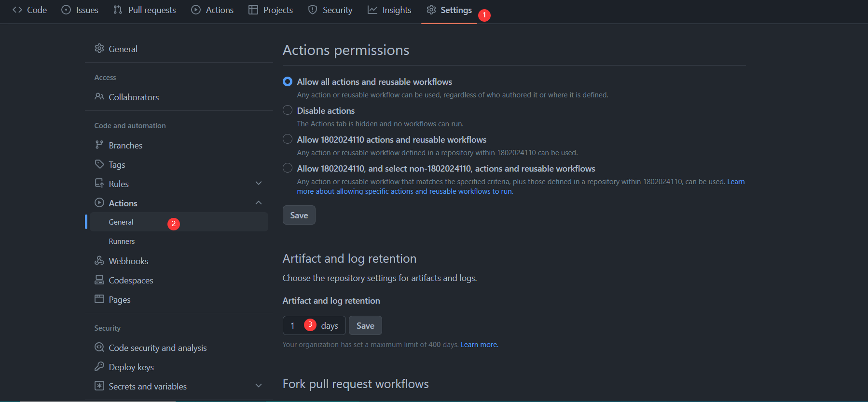This screenshot has width=868, height=402.
Task: Click the Webhooks icon in sidebar
Action: coord(99,261)
